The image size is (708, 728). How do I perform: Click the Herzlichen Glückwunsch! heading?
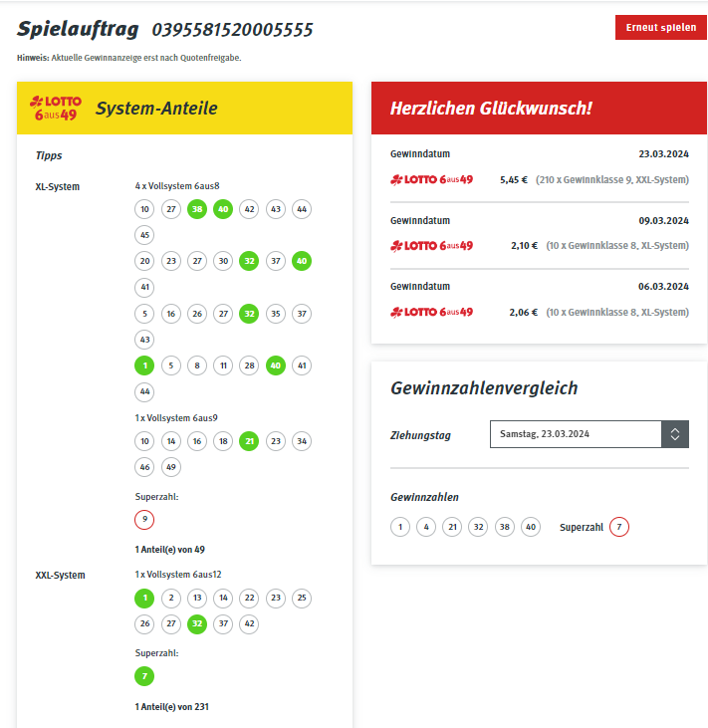pos(491,109)
